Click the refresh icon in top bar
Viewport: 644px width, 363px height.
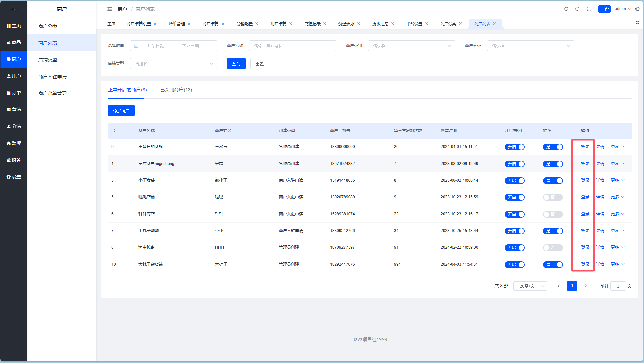point(566,9)
